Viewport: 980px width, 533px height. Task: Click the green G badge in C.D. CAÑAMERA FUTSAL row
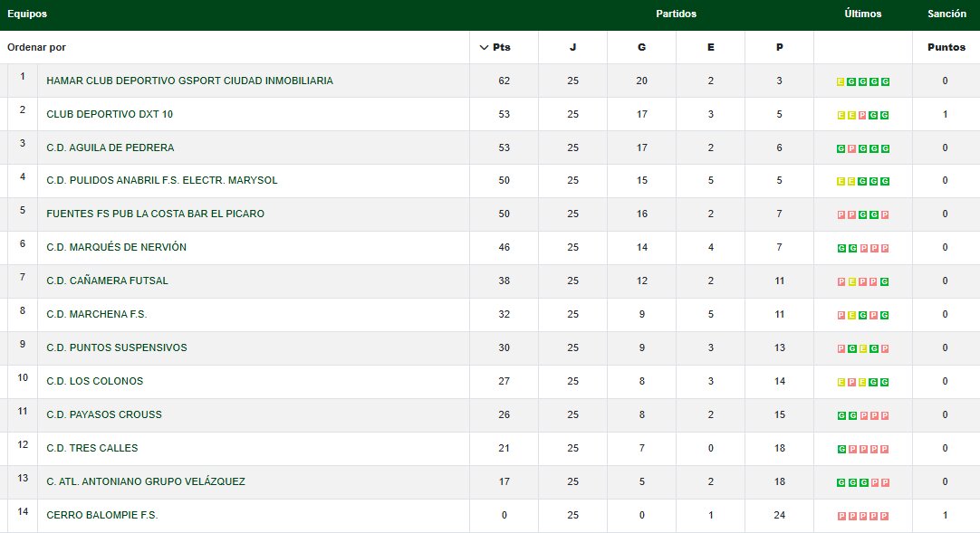pyautogui.click(x=885, y=282)
